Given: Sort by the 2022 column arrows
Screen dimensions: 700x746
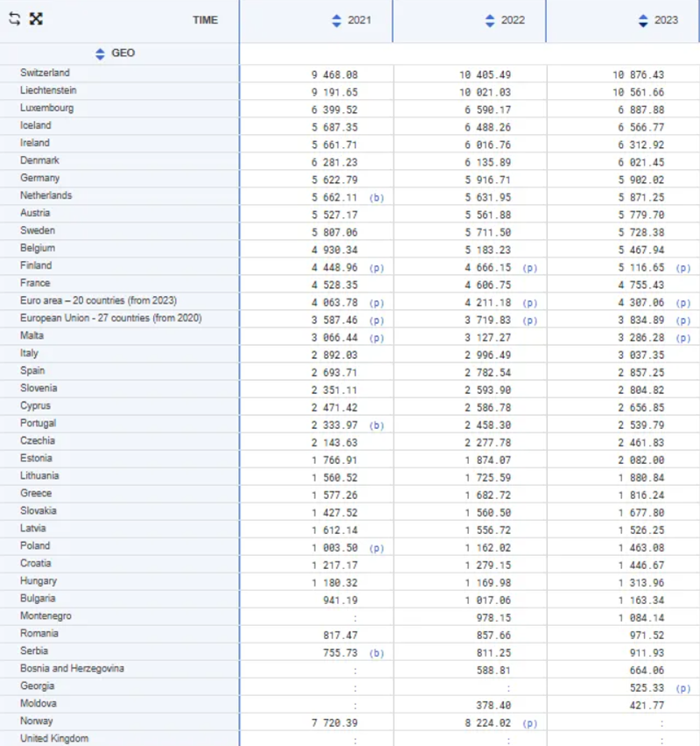Looking at the screenshot, I should [x=490, y=20].
